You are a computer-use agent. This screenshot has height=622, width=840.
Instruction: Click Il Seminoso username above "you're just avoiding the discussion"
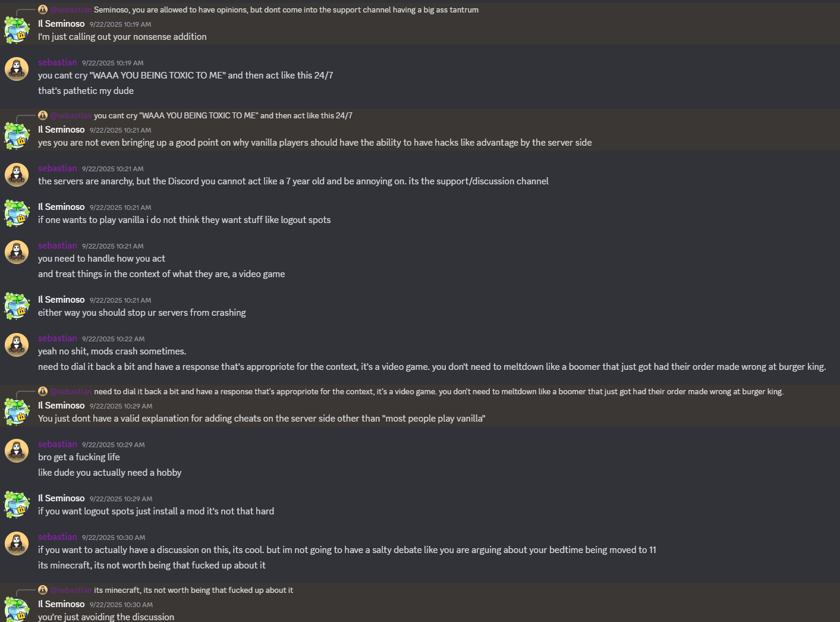61,604
